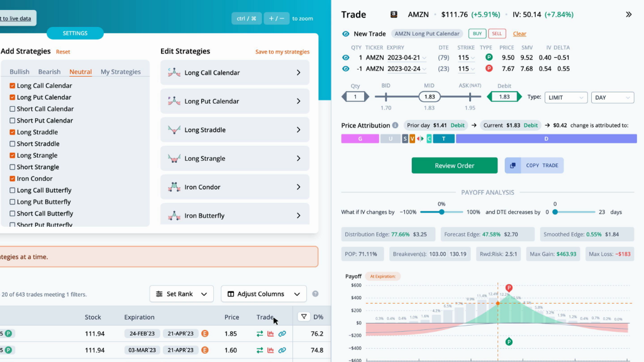Open the chart icon in the 1.60 trade row
Screen dimensions: 644x362
pos(270,350)
